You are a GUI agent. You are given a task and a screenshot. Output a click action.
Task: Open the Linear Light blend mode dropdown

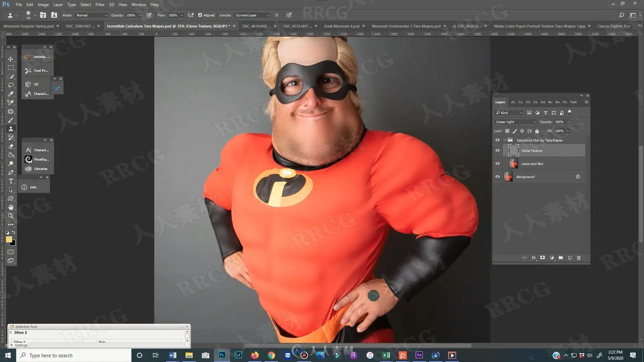pyautogui.click(x=516, y=122)
